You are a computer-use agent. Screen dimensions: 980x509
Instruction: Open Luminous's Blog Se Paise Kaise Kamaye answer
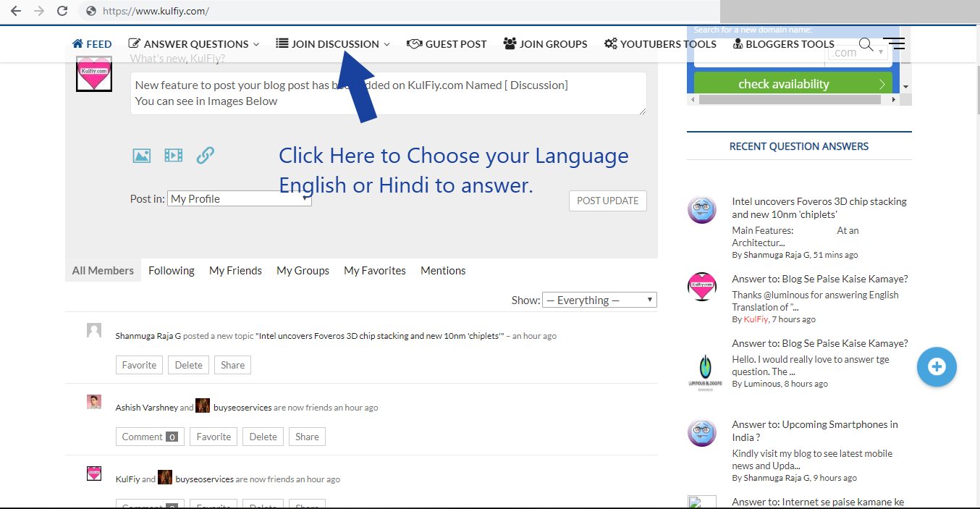click(820, 343)
